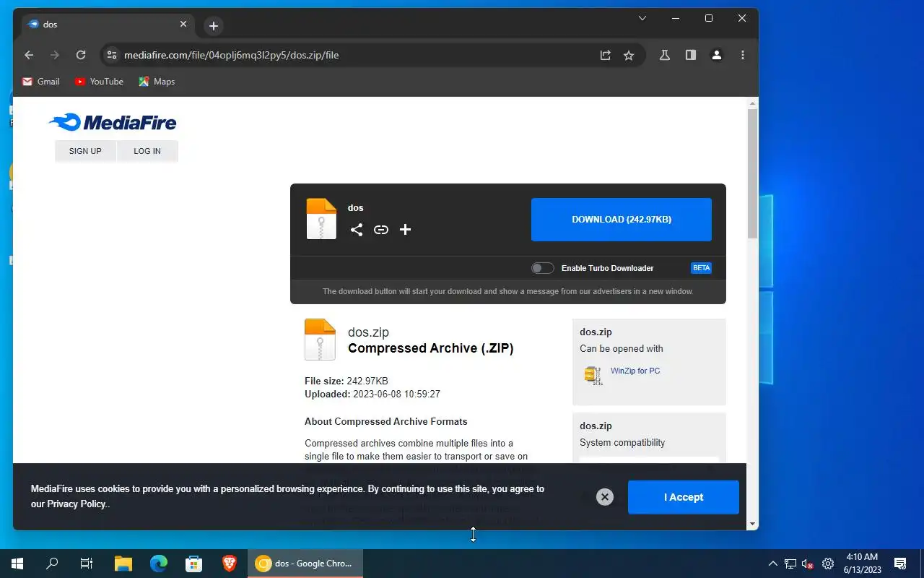Screen dimensions: 924x578
Task: Close the dos tab
Action: (183, 24)
